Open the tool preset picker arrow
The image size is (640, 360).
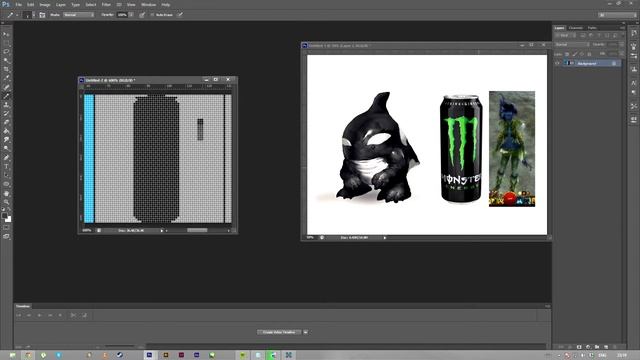point(17,15)
